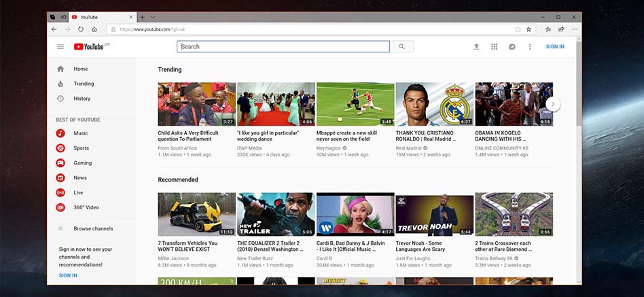The image size is (644, 297).
Task: Click SIGN IN link in the sidebar
Action: pos(68,276)
